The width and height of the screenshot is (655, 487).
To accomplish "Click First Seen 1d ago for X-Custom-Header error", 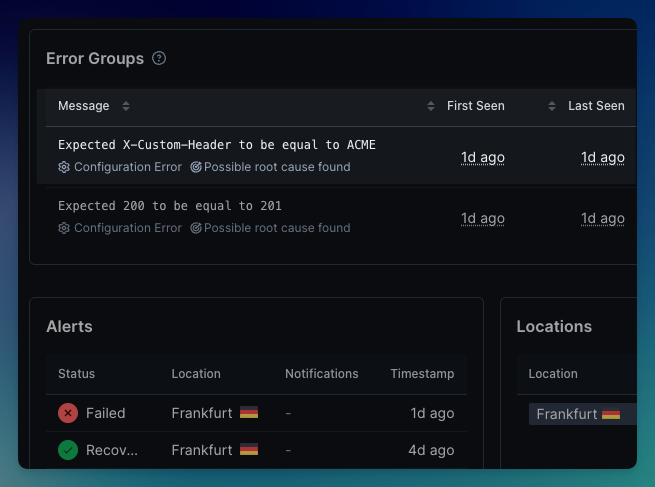I will click(x=482, y=157).
